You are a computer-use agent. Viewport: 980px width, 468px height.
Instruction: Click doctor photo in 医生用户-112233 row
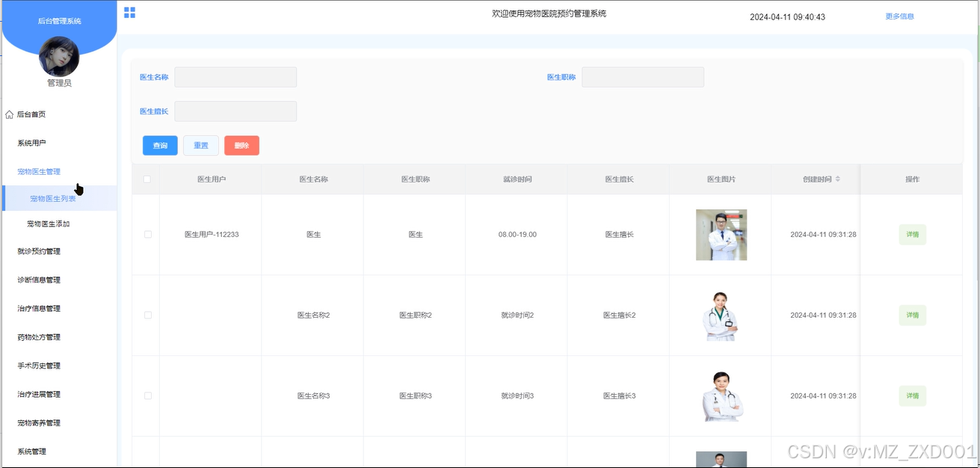click(721, 235)
